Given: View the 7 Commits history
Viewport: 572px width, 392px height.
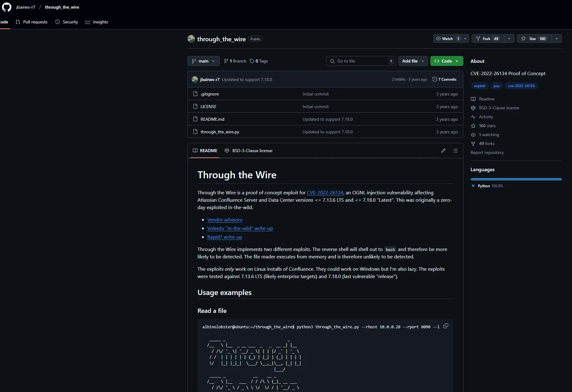Looking at the screenshot, I should pos(444,79).
